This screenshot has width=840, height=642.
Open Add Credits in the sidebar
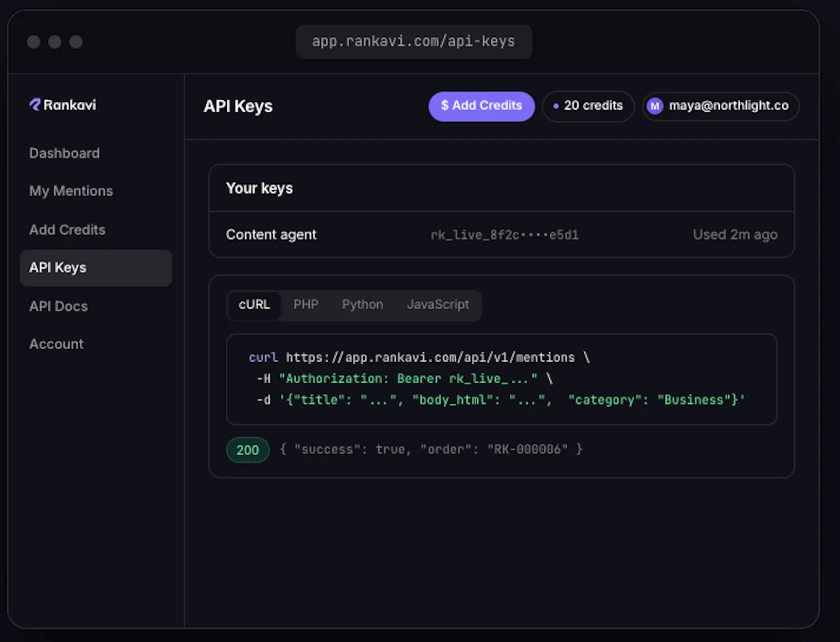click(67, 230)
